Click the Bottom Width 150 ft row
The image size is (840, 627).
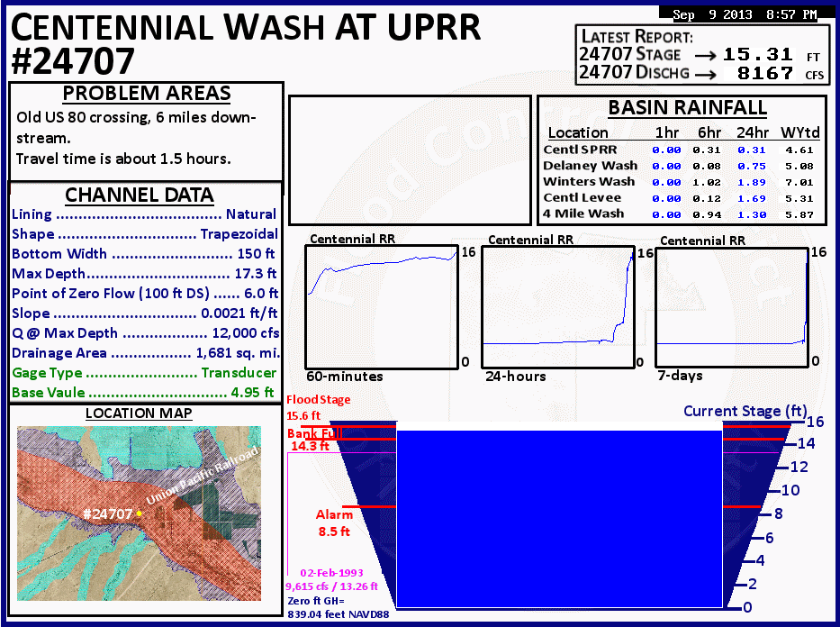coord(143,254)
